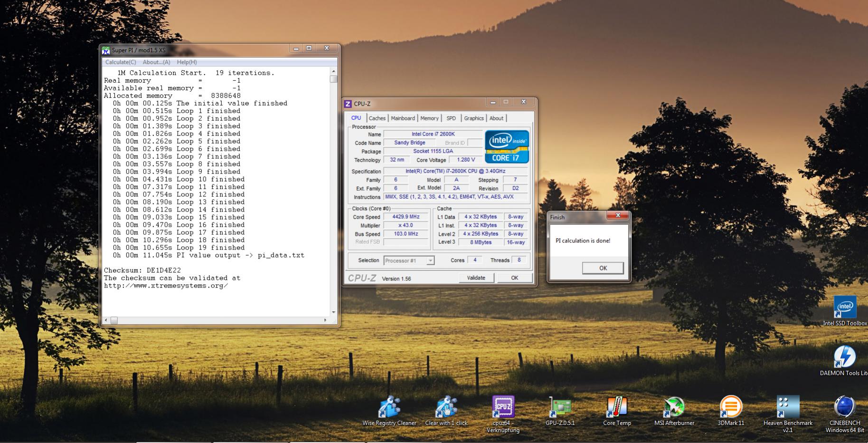The height and width of the screenshot is (443, 868).
Task: Launch MSI Afterburner desktop icon
Action: 674,412
